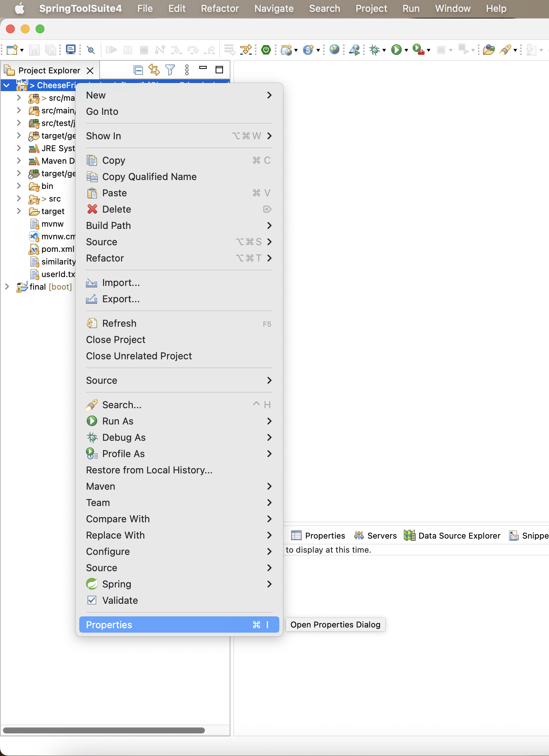This screenshot has width=549, height=756.
Task: Click the Save All toolbar icon
Action: coord(50,50)
